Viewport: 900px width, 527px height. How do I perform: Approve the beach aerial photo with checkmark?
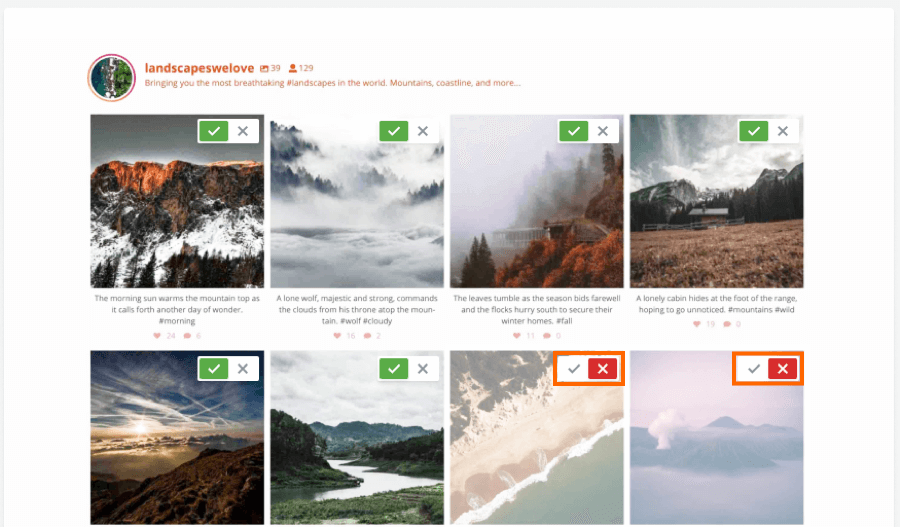pos(573,369)
